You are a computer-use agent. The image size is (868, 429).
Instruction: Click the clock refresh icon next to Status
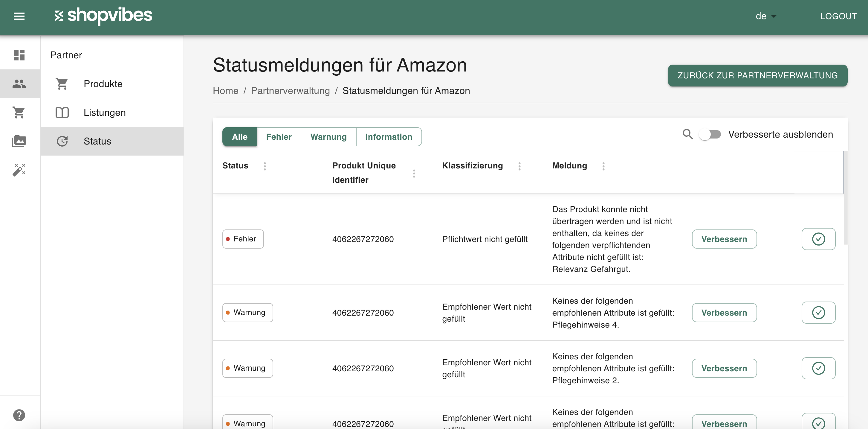(x=62, y=141)
